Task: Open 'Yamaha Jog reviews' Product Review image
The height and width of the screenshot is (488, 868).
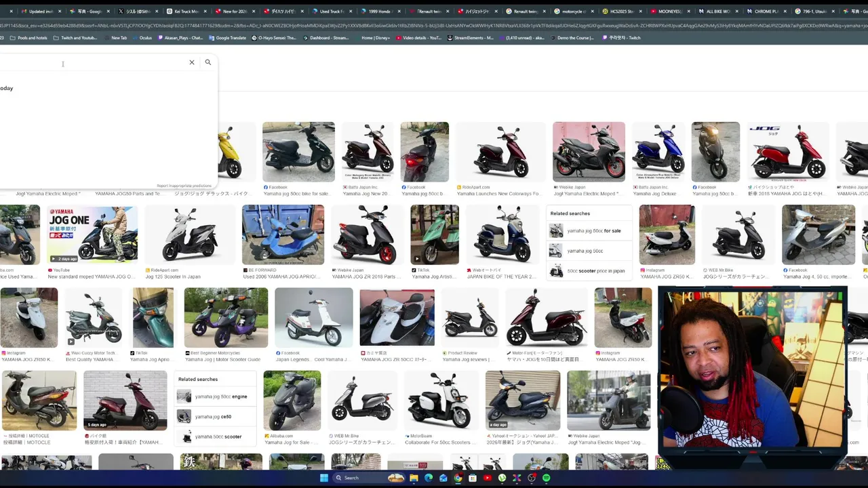Action: click(x=470, y=317)
